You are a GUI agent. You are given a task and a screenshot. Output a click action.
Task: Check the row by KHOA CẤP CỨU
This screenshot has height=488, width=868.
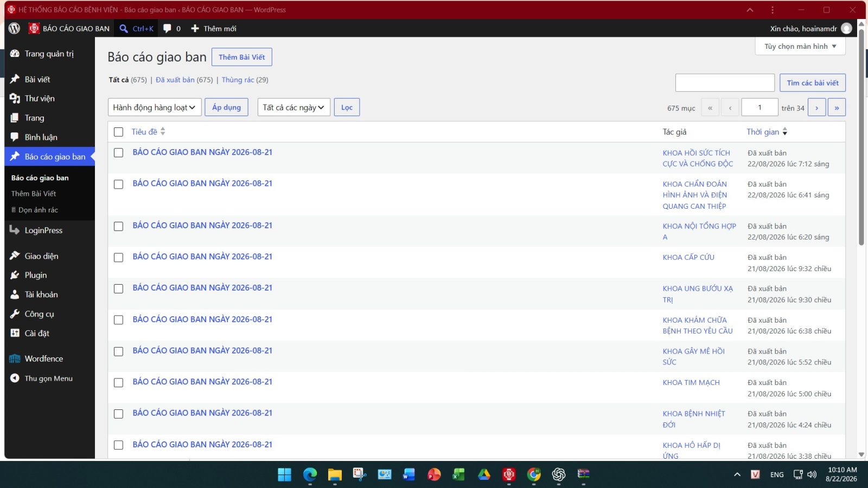[x=118, y=258]
